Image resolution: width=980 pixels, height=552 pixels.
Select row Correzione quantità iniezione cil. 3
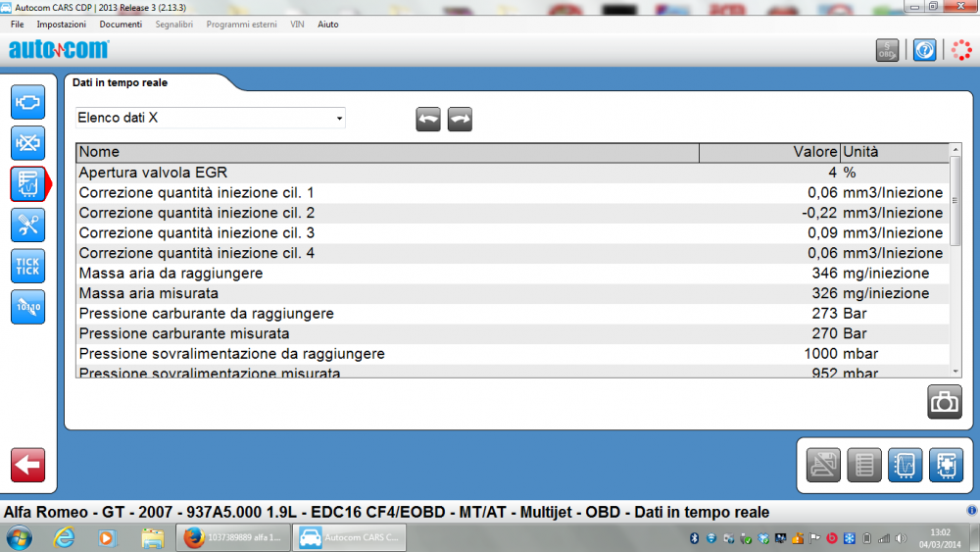tap(513, 232)
